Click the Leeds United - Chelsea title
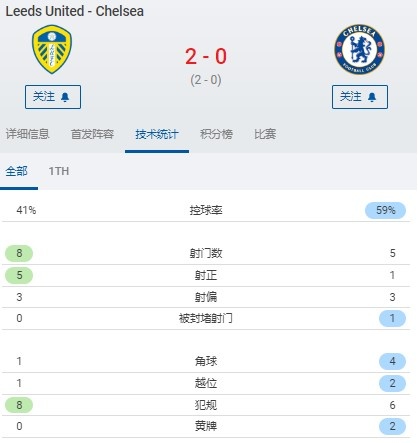The image size is (418, 443). pyautogui.click(x=75, y=11)
